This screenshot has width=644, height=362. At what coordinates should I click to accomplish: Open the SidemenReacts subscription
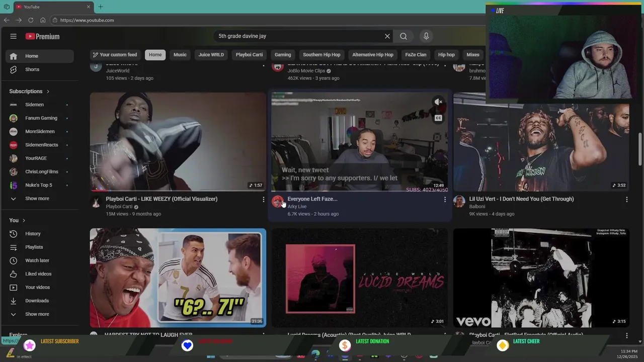[x=40, y=145]
